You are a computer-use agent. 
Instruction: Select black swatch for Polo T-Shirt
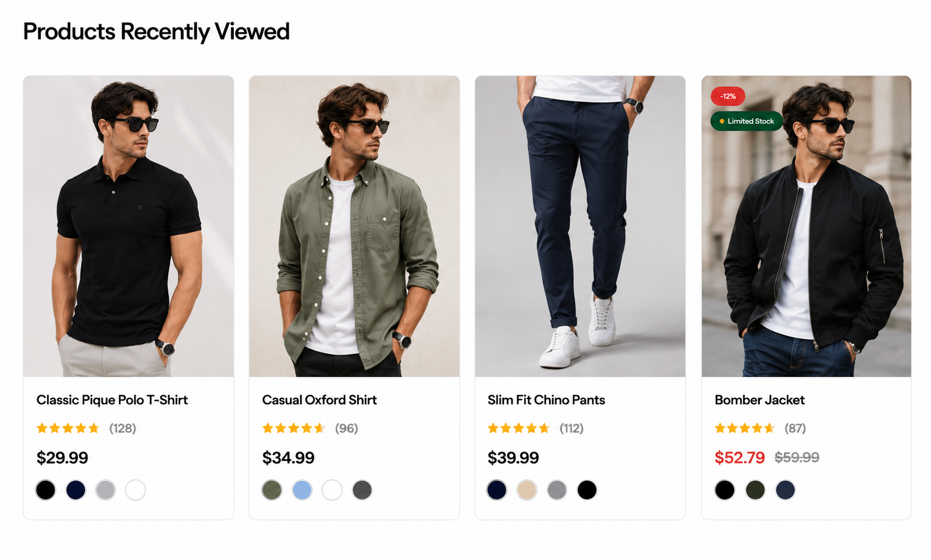(x=45, y=490)
